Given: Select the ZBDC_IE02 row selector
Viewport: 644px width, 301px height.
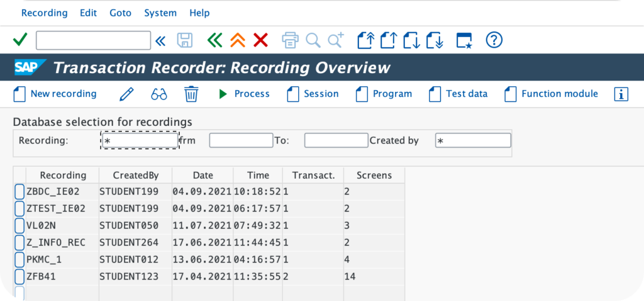Looking at the screenshot, I should pyautogui.click(x=19, y=192).
